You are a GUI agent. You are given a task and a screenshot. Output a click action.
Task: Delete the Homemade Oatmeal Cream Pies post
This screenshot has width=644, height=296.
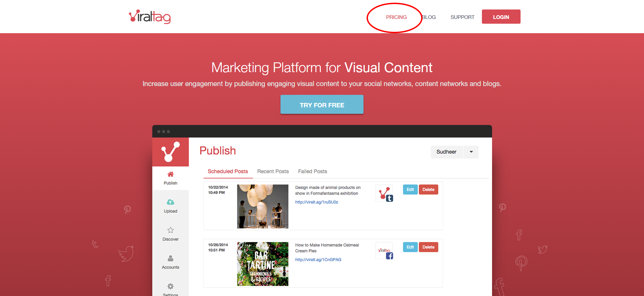(428, 247)
